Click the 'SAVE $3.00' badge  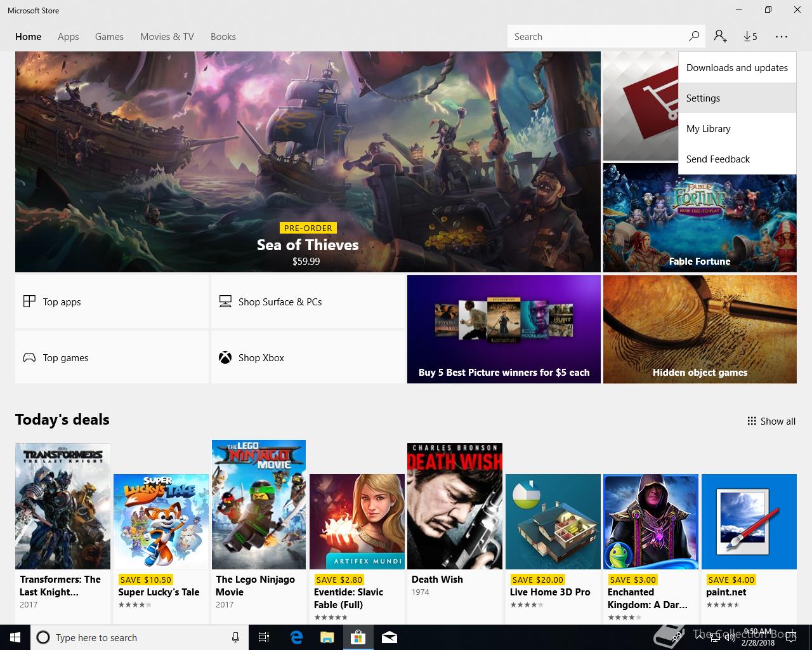[x=632, y=580]
